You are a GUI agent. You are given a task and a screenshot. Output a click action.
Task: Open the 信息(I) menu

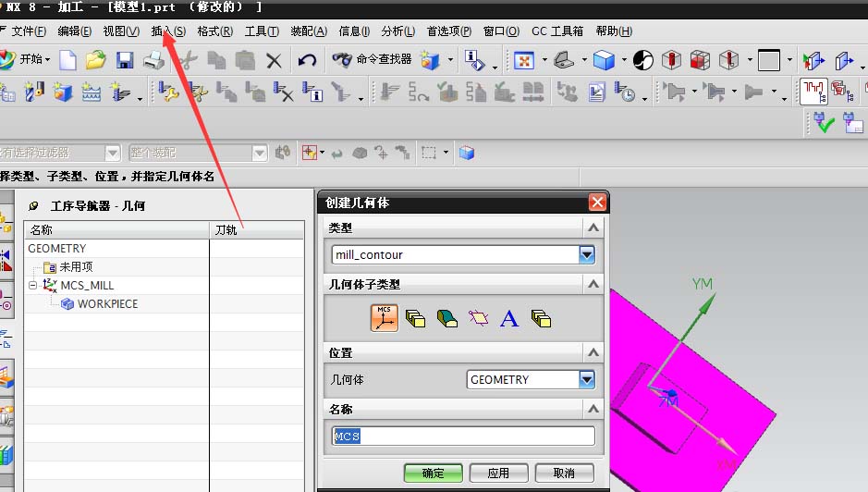[x=354, y=31]
